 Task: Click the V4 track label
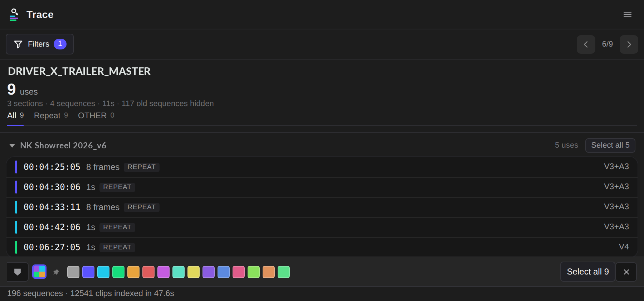pos(624,247)
